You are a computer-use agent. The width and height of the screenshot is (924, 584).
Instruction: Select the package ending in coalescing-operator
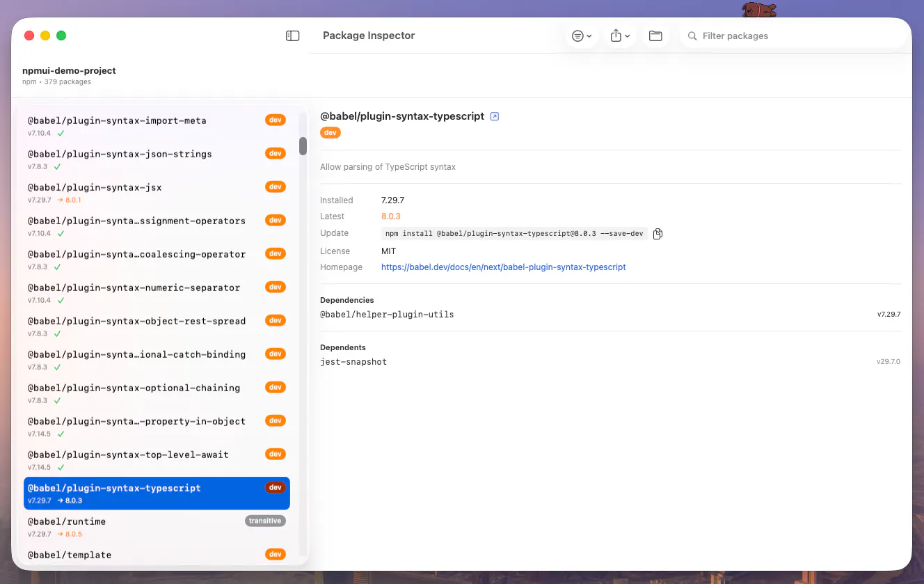157,260
